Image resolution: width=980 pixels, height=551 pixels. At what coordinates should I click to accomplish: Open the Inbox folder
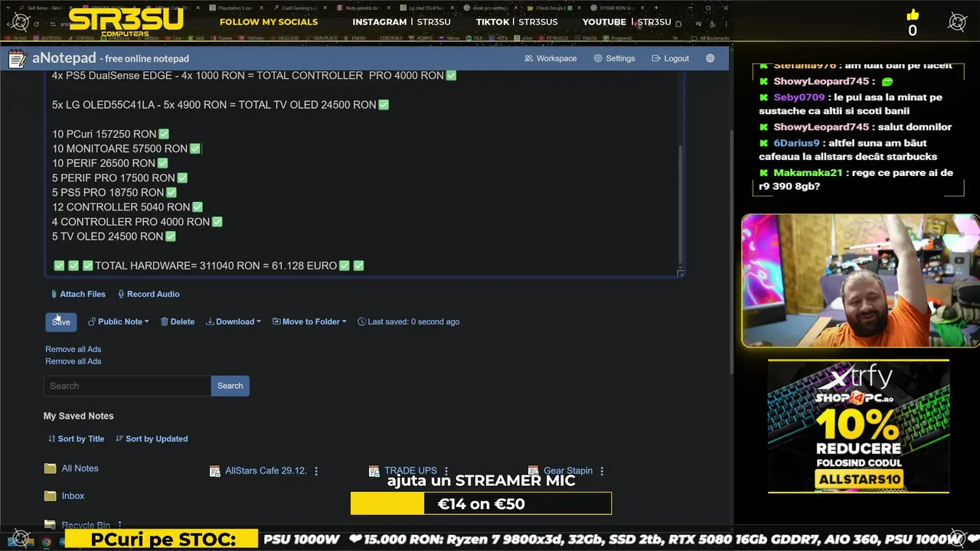pyautogui.click(x=64, y=496)
